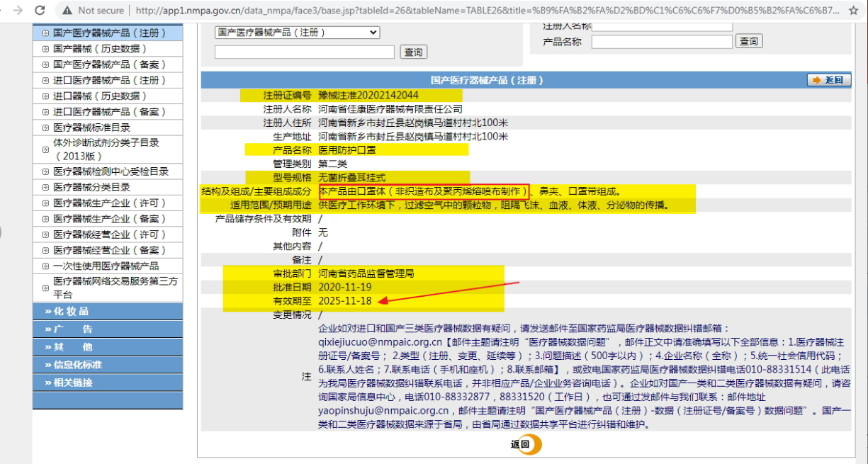
Task: Click the approval date 2020-11-19
Action: tap(345, 288)
